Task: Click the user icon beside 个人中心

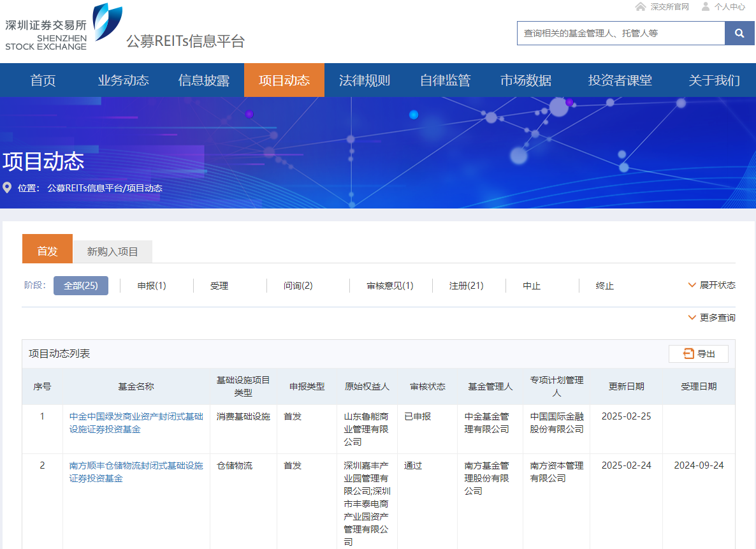Action: 706,7
